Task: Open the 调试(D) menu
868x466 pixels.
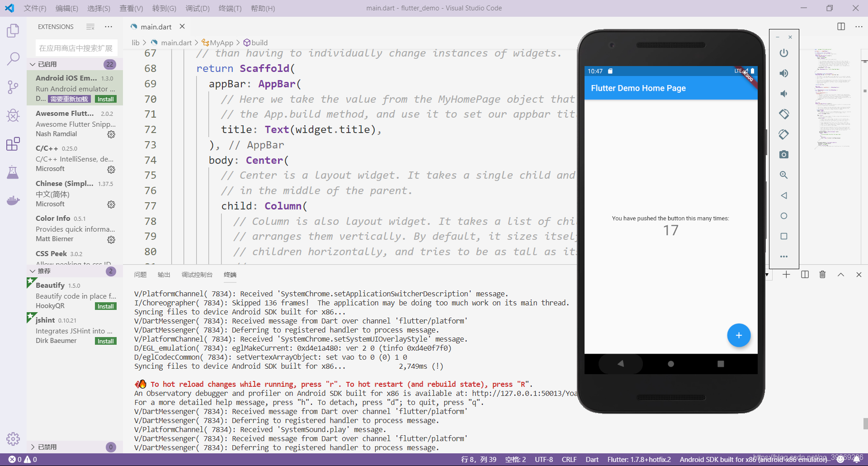Action: [x=197, y=8]
